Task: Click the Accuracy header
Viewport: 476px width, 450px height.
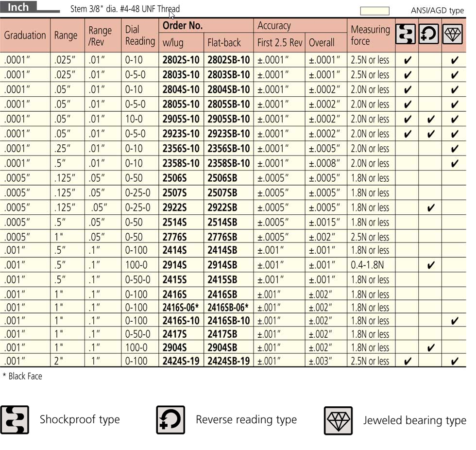Action: [274, 26]
